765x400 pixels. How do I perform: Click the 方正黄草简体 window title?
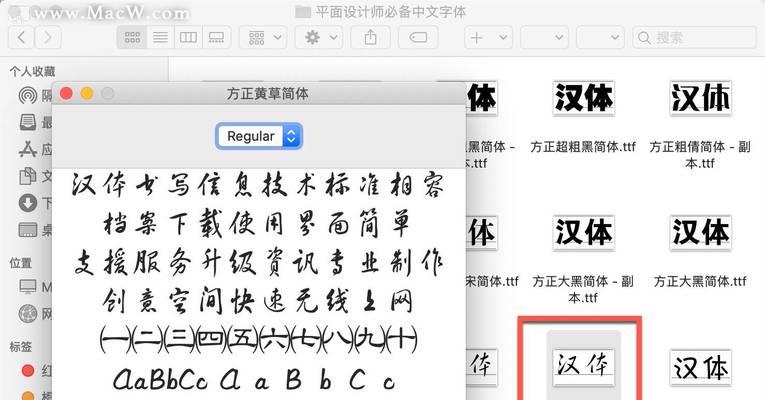pos(267,94)
